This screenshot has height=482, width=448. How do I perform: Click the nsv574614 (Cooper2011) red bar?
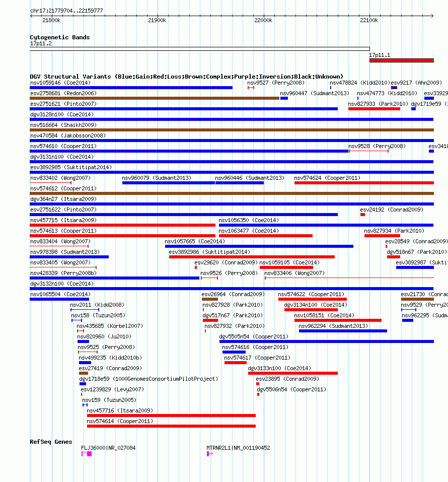171,426
